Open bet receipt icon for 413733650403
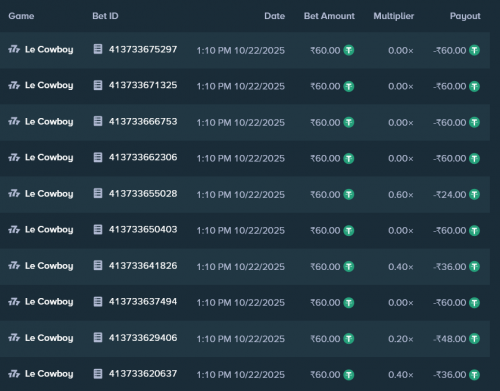Viewport: 500px width, 391px height. pos(98,229)
